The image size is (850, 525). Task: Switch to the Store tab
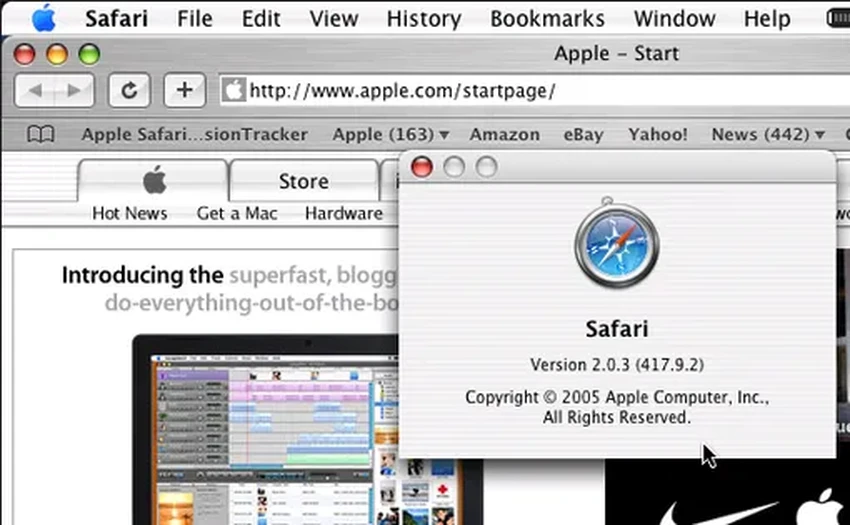click(x=303, y=181)
